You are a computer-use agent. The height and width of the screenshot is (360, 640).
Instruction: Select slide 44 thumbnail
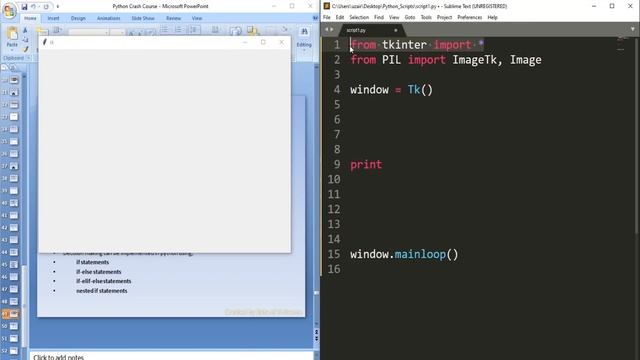pyautogui.click(x=13, y=252)
